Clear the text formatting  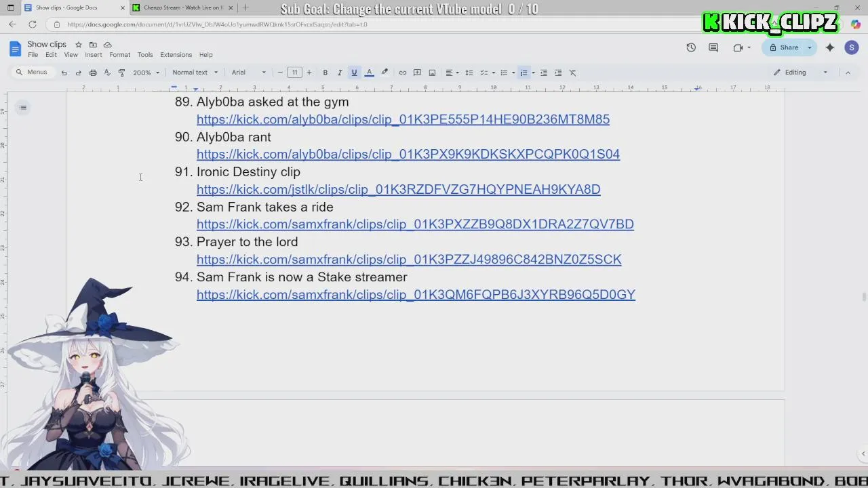click(x=572, y=73)
